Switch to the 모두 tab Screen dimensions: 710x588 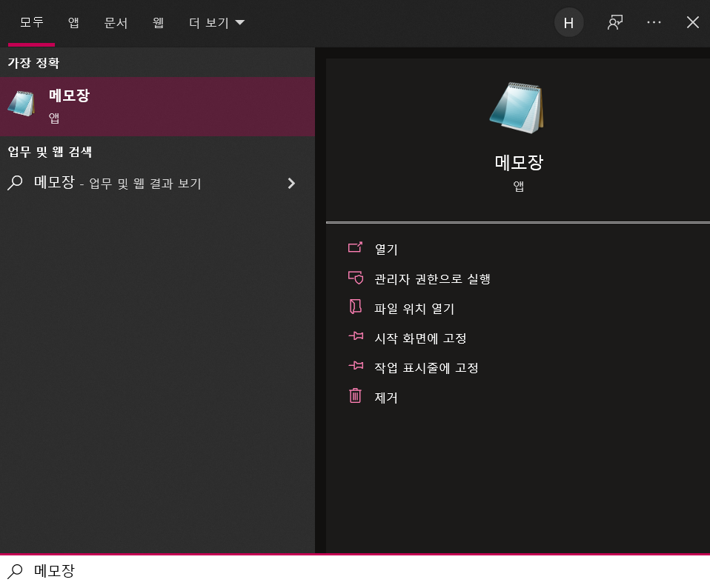[31, 22]
